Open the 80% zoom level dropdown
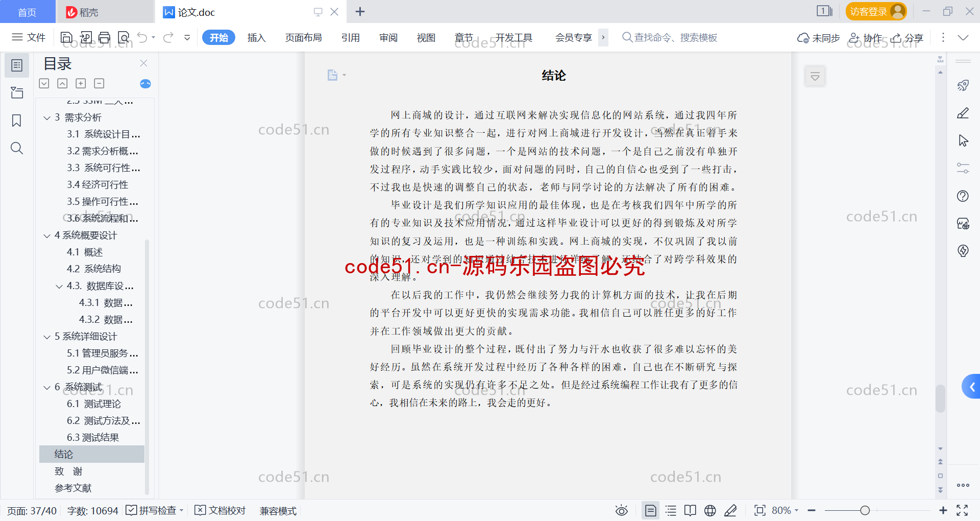The height and width of the screenshot is (521, 980). [x=785, y=510]
